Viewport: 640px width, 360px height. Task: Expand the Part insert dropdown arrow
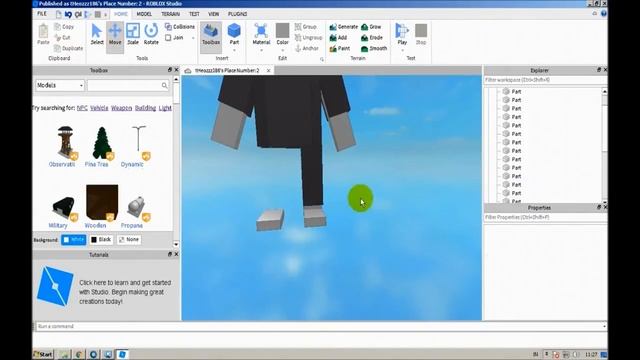[x=234, y=50]
